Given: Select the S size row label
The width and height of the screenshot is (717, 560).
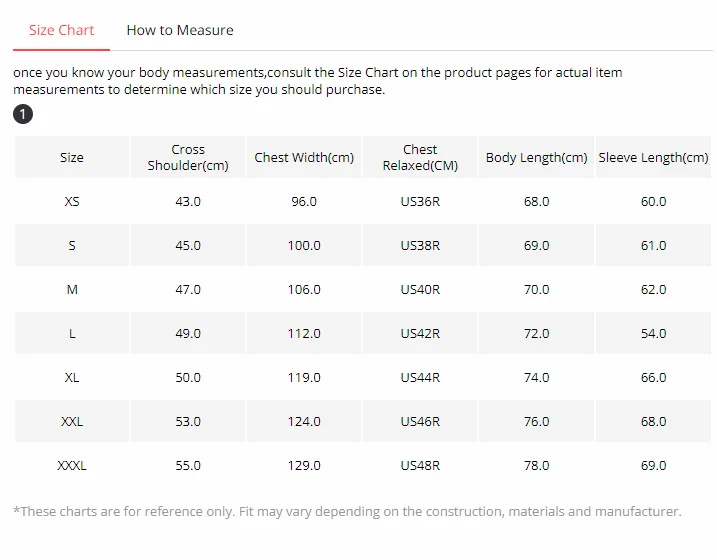Looking at the screenshot, I should pyautogui.click(x=72, y=246).
